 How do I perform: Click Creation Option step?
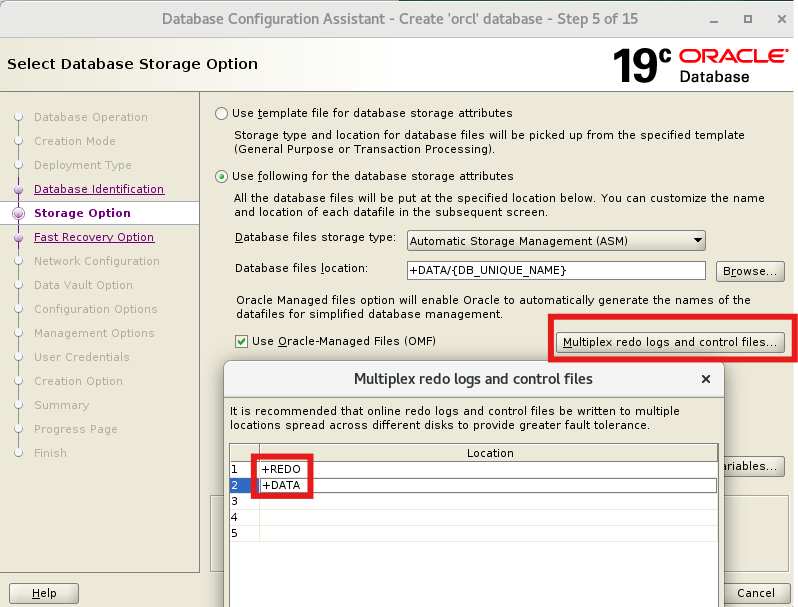tap(78, 381)
